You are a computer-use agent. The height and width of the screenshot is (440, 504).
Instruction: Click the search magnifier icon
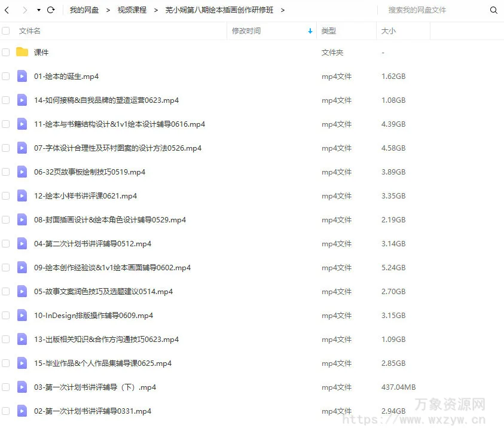click(493, 10)
